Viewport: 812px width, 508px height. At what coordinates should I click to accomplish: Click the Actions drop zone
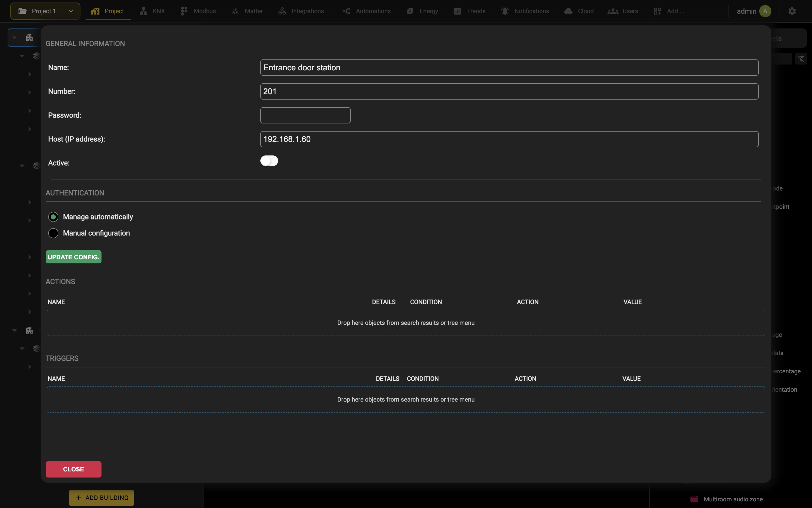coord(406,323)
